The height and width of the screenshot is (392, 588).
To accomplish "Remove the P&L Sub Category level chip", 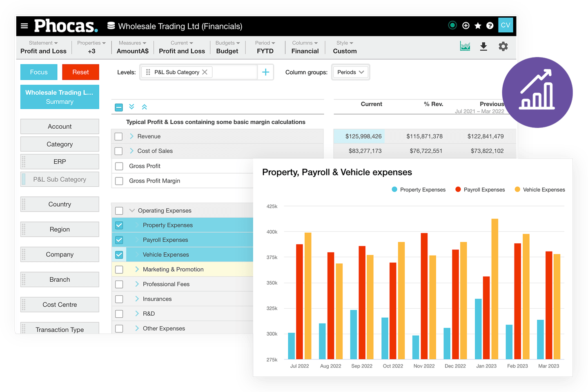I will [205, 72].
